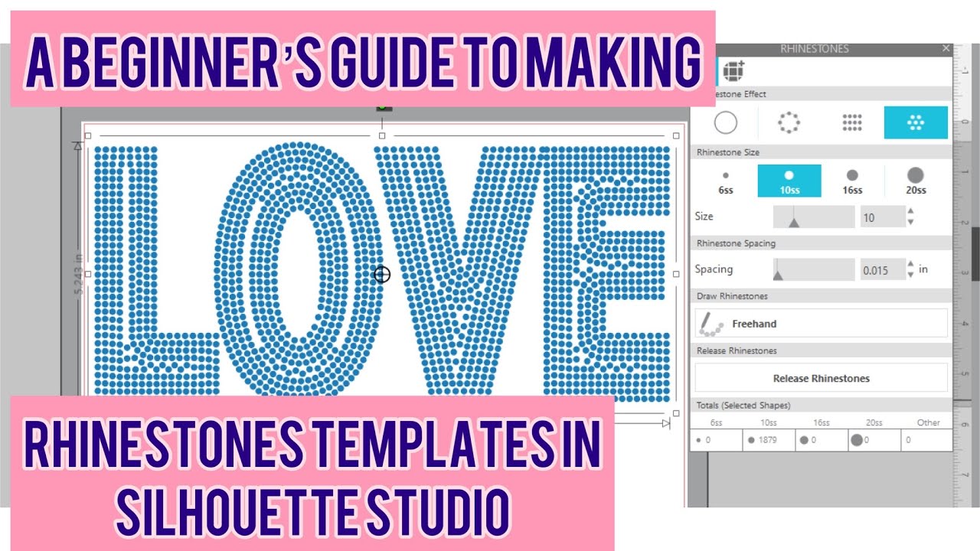The image size is (980, 551).
Task: Decrease Spacing with the down arrow
Action: coord(910,275)
